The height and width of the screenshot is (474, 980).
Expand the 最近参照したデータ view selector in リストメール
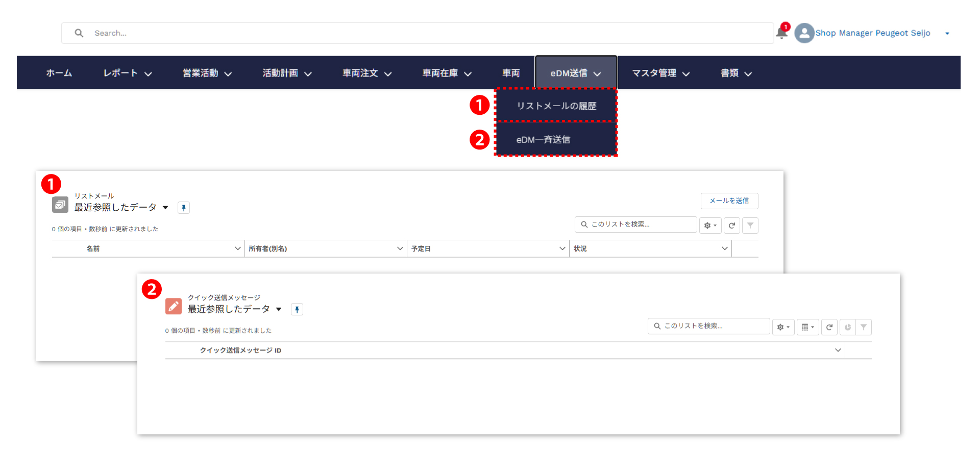165,208
